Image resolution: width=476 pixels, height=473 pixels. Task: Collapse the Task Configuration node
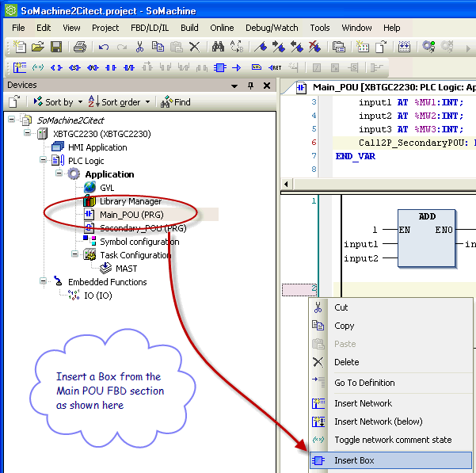74,254
